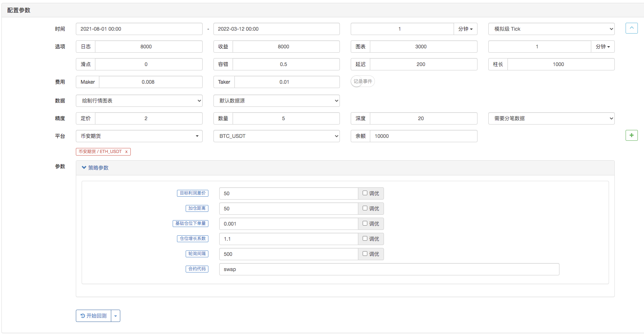
Task: Collapse the 策略参数 section chevron
Action: (84, 168)
